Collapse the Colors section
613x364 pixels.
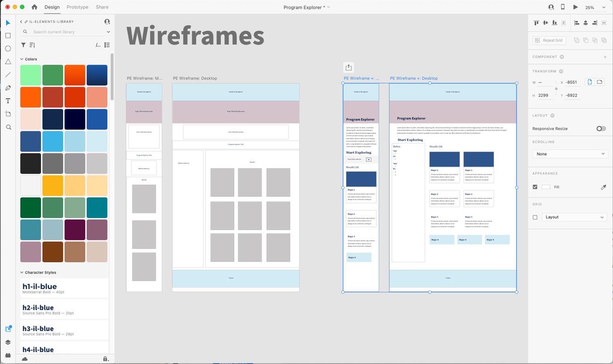coord(22,59)
